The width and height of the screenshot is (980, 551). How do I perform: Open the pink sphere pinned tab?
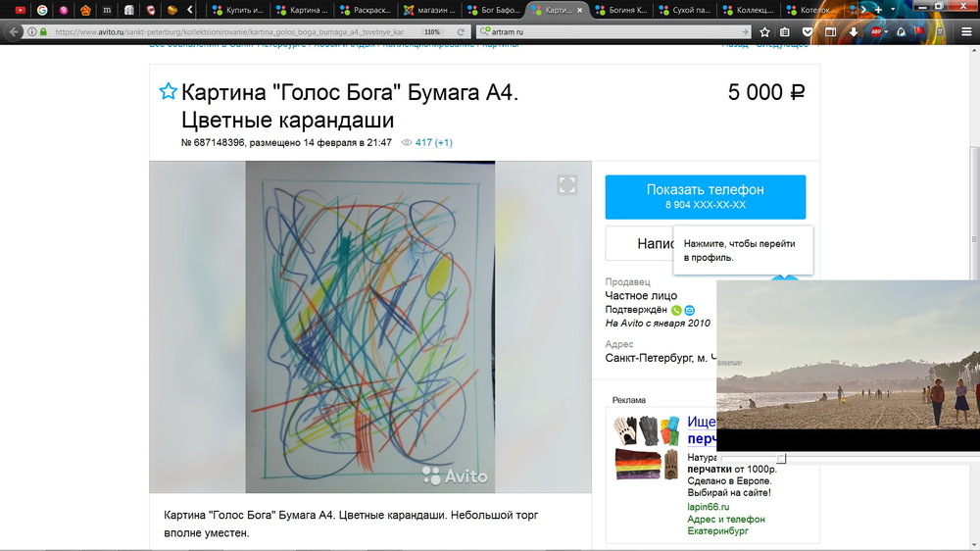pos(64,10)
